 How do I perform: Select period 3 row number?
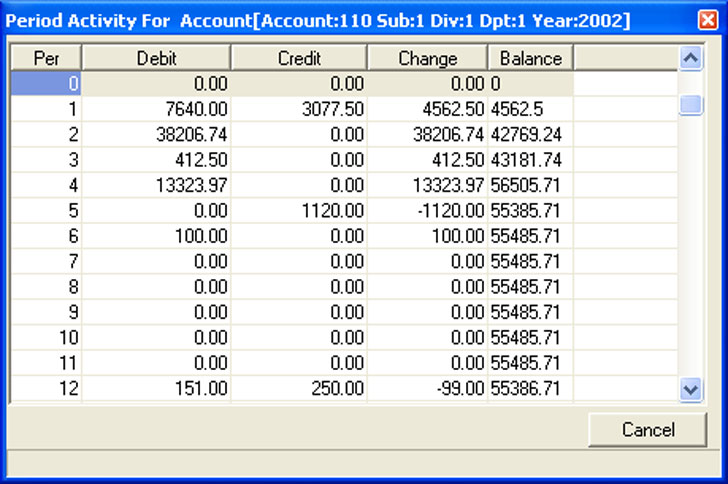click(x=46, y=160)
